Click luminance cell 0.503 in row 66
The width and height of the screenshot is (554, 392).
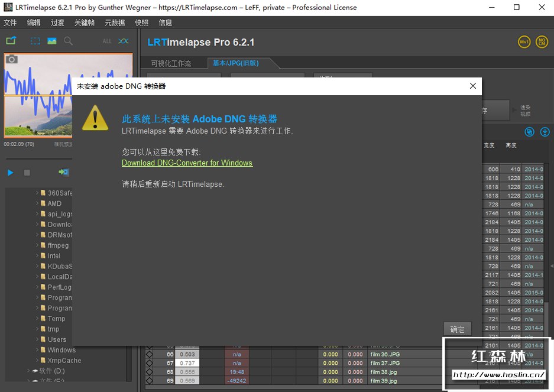(187, 354)
